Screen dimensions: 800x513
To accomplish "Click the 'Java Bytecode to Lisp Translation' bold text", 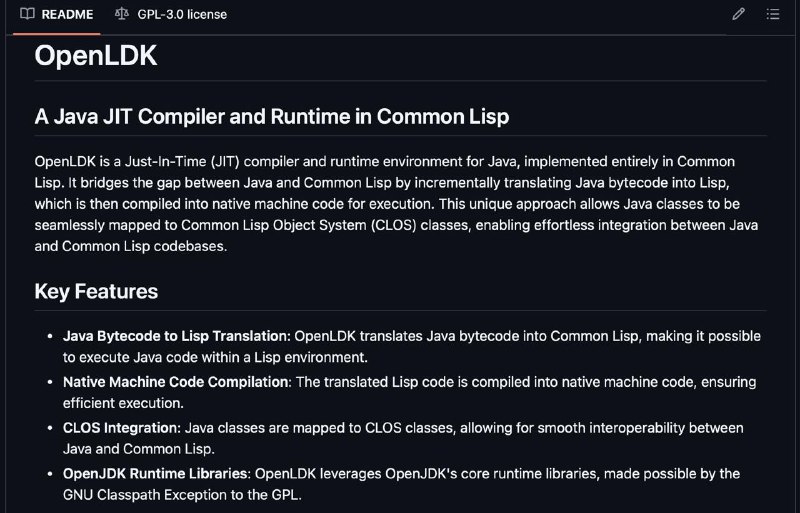I will coord(177,336).
